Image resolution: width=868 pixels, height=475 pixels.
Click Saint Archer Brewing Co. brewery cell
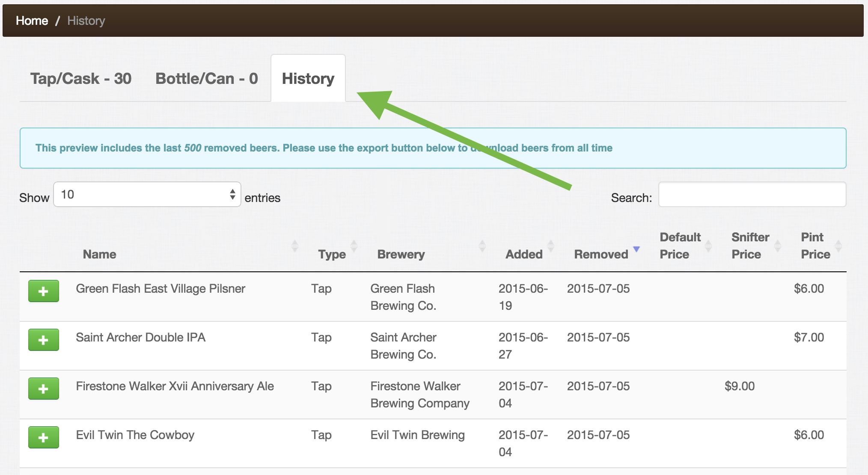click(403, 346)
